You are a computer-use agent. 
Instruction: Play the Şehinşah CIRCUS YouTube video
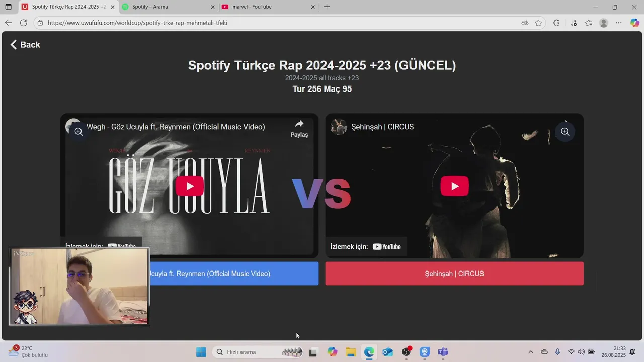point(454,186)
